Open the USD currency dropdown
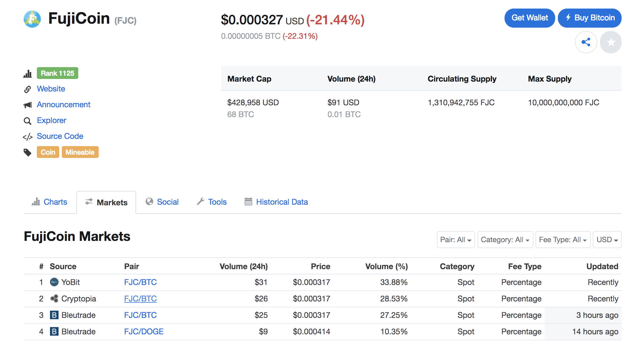This screenshot has height=360, width=644. [607, 240]
